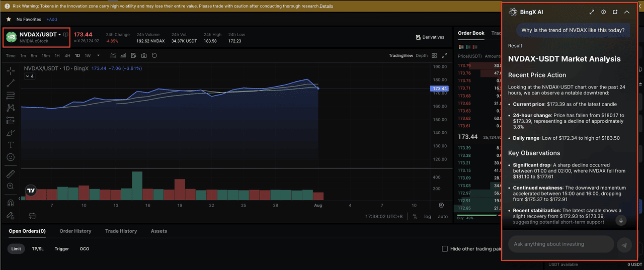Expand the chart to fullscreen
This screenshot has height=270, width=644.
point(444,55)
